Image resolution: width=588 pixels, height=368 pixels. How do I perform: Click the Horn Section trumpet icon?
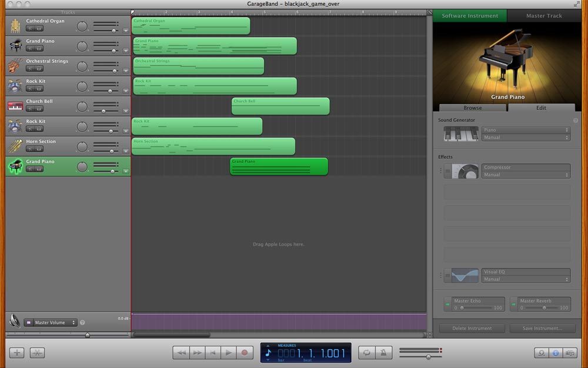[x=15, y=146]
